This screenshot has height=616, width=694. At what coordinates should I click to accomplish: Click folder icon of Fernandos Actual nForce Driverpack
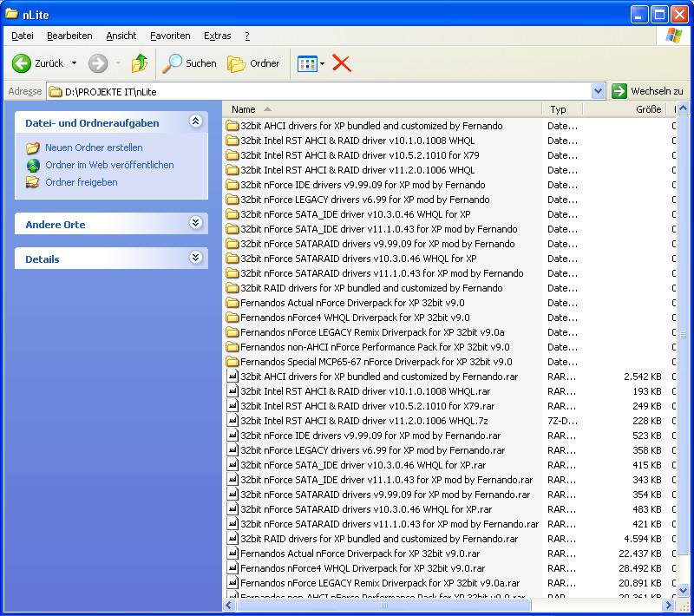232,303
